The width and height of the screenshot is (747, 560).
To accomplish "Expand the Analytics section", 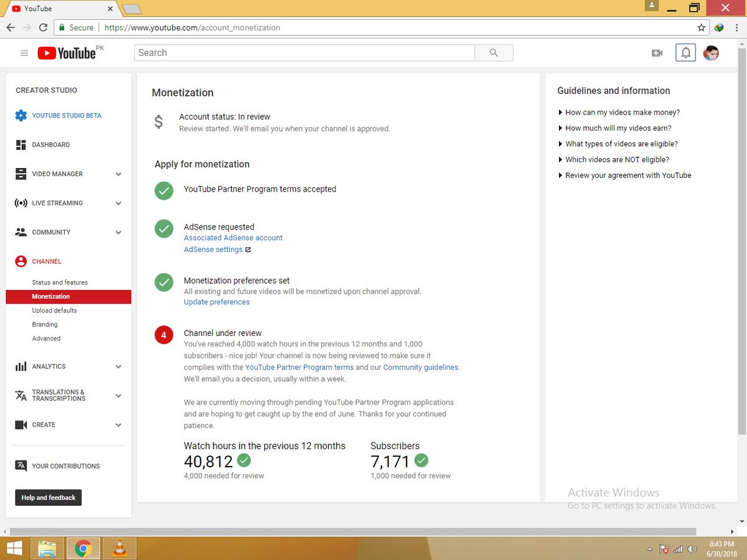I will pos(118,367).
